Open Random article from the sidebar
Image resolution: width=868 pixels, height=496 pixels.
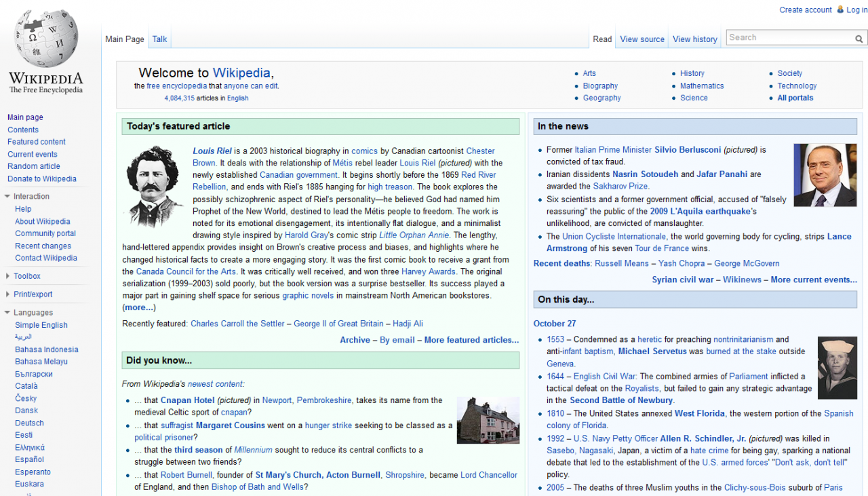point(34,166)
